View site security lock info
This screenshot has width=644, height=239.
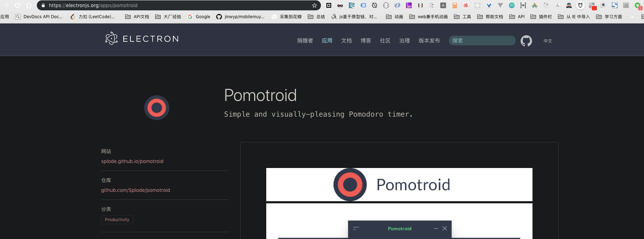point(43,5)
